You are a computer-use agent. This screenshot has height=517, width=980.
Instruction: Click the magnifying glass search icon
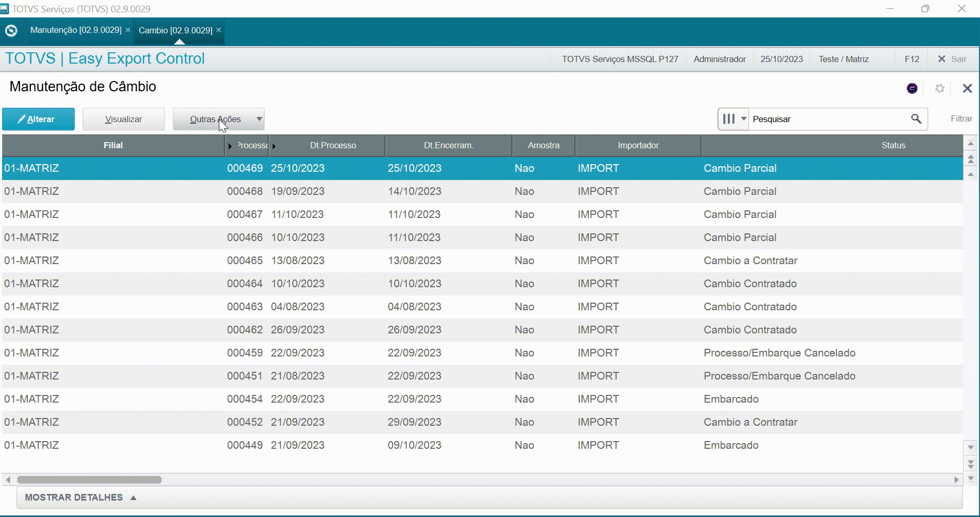tap(916, 119)
